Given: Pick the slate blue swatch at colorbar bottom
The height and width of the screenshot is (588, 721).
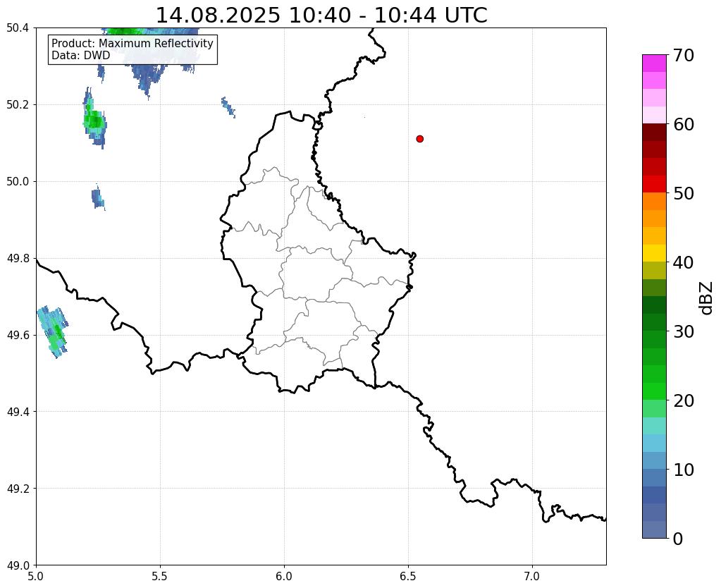Looking at the screenshot, I should (x=654, y=529).
